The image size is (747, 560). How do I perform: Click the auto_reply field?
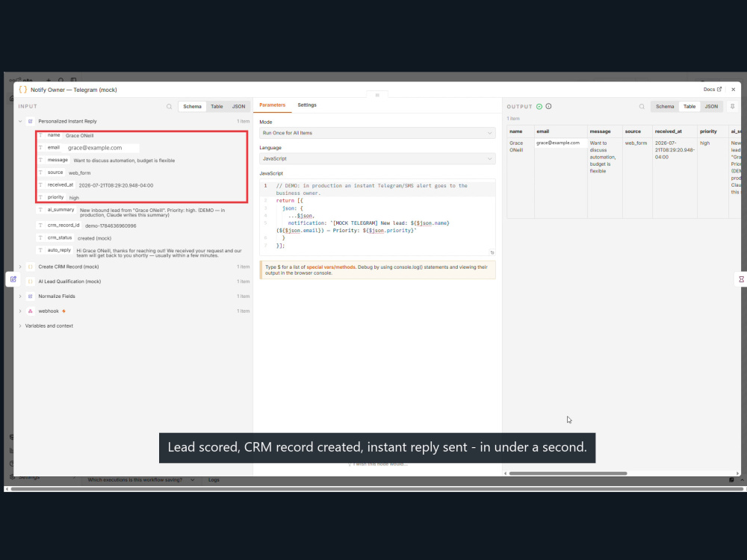tap(140, 253)
